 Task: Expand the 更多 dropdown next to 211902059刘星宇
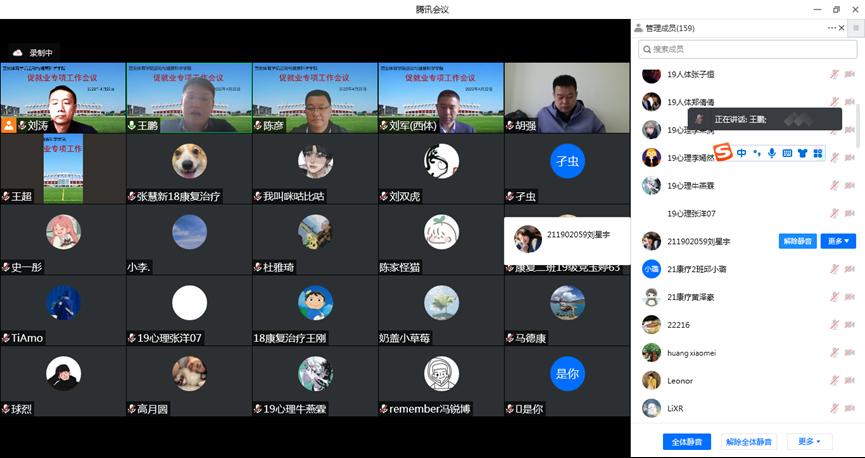[x=838, y=241]
